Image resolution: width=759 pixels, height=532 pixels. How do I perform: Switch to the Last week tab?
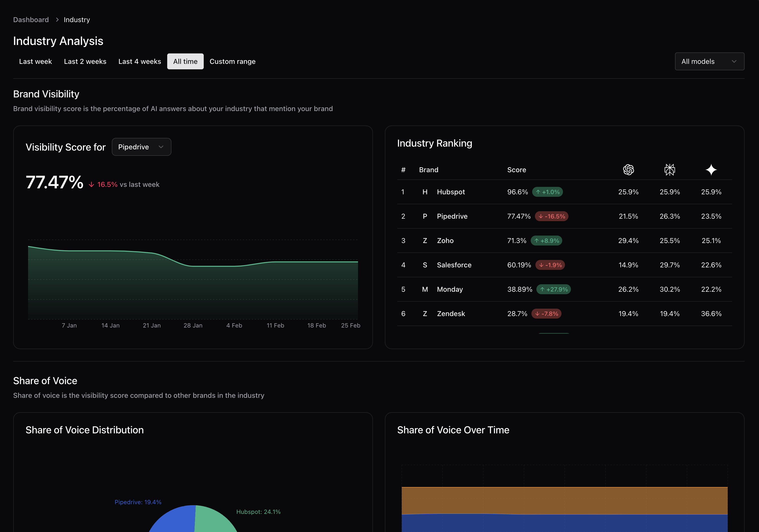[35, 61]
